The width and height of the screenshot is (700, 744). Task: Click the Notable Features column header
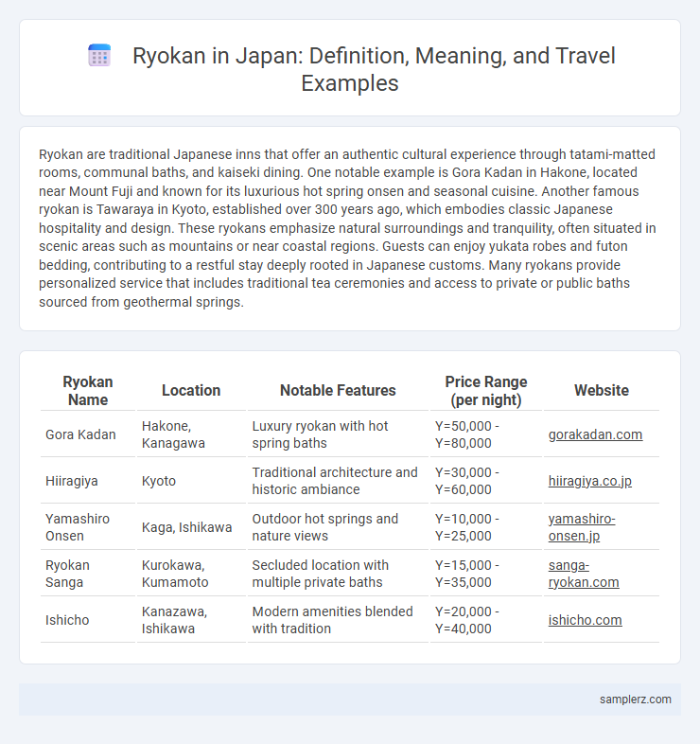pos(338,391)
